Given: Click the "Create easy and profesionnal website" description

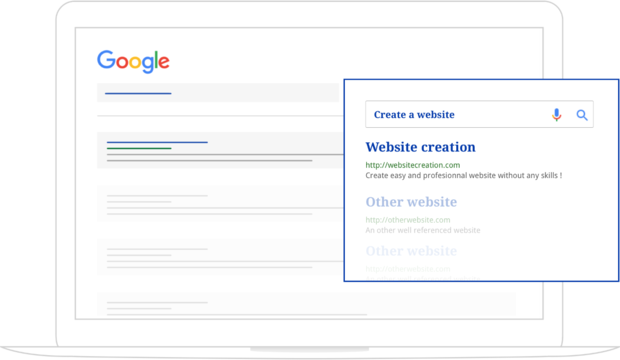Looking at the screenshot, I should click(463, 175).
